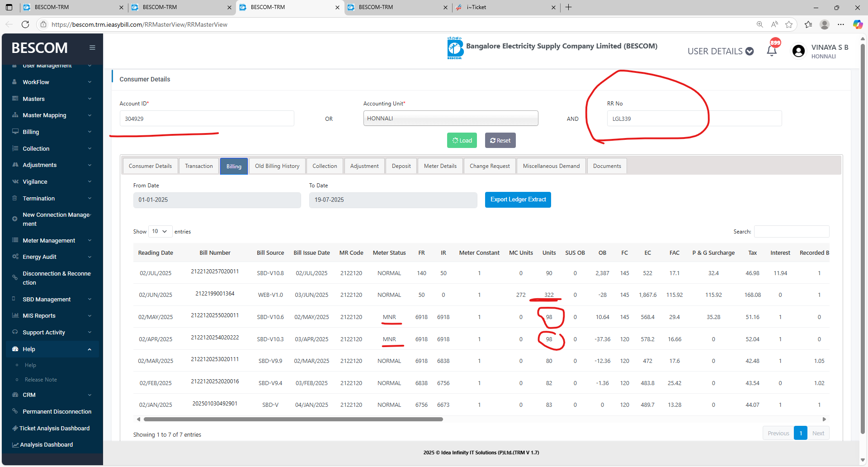Click the Vigilance sidebar icon
The width and height of the screenshot is (868, 467).
[15, 181]
